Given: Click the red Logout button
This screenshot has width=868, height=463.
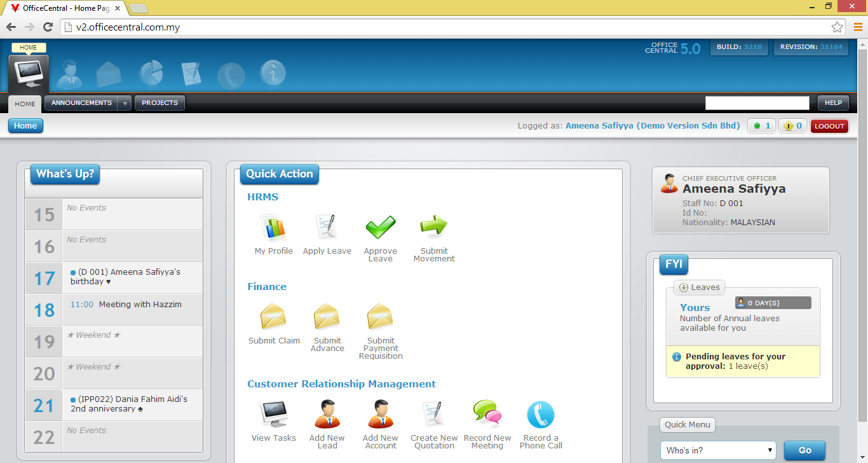Looking at the screenshot, I should [829, 126].
